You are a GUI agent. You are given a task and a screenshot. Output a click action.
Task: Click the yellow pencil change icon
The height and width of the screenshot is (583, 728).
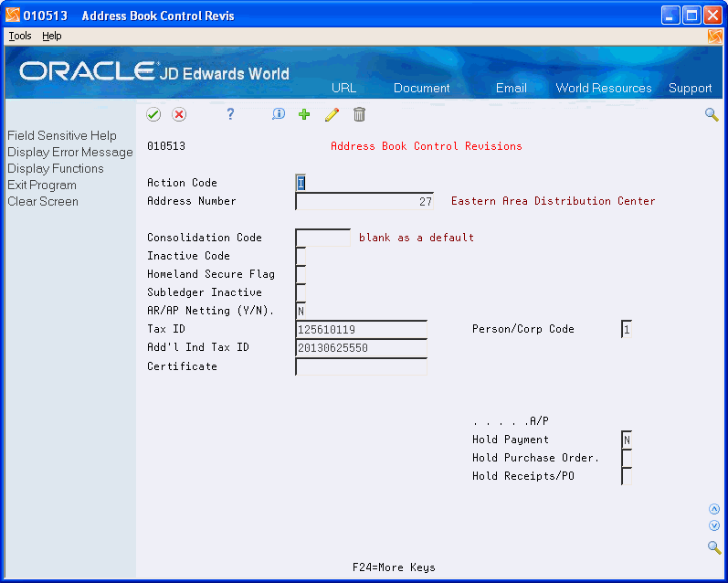click(x=332, y=114)
